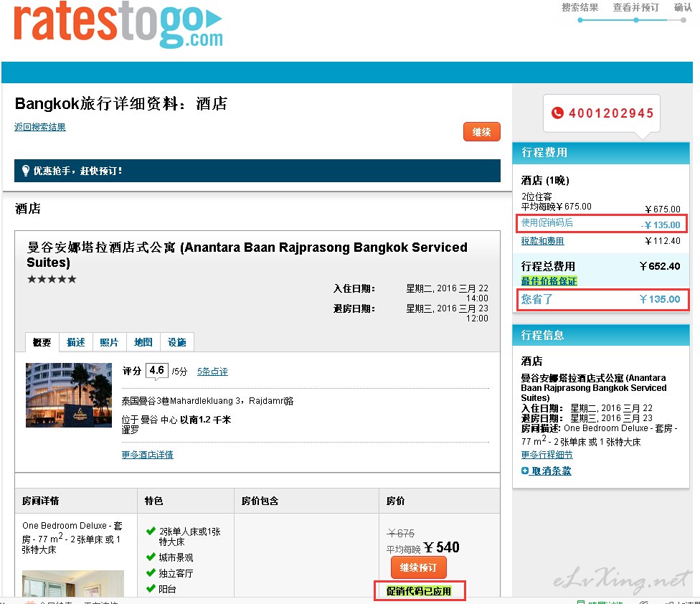Click the 使用促销码后 discount line
Viewport: 700px width, 604px height.
pyautogui.click(x=601, y=223)
